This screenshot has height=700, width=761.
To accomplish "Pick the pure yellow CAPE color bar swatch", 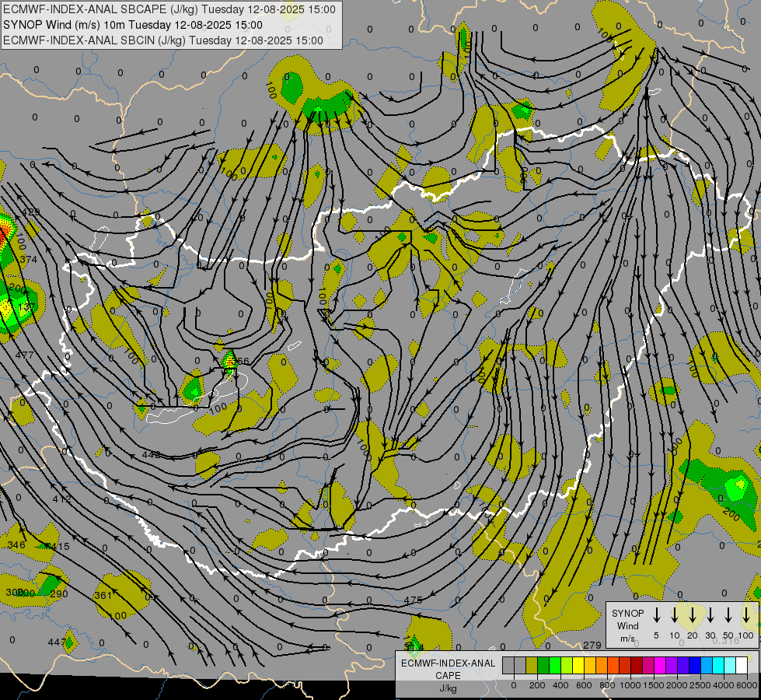I will (x=578, y=665).
